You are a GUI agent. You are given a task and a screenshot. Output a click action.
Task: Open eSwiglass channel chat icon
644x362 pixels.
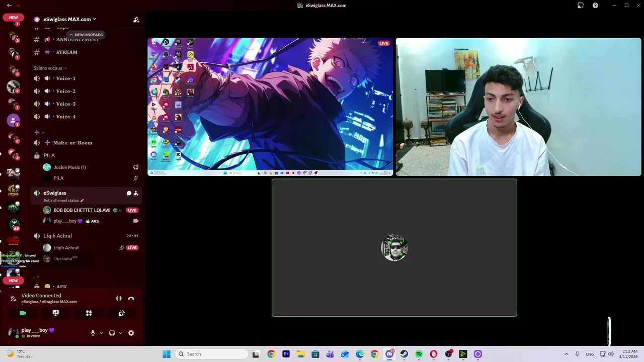pos(129,193)
